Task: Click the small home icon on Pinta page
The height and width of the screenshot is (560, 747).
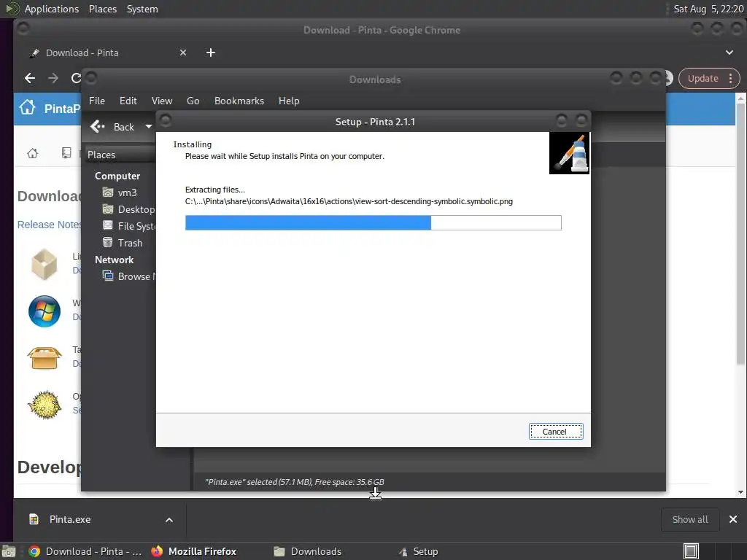Action: (x=32, y=153)
